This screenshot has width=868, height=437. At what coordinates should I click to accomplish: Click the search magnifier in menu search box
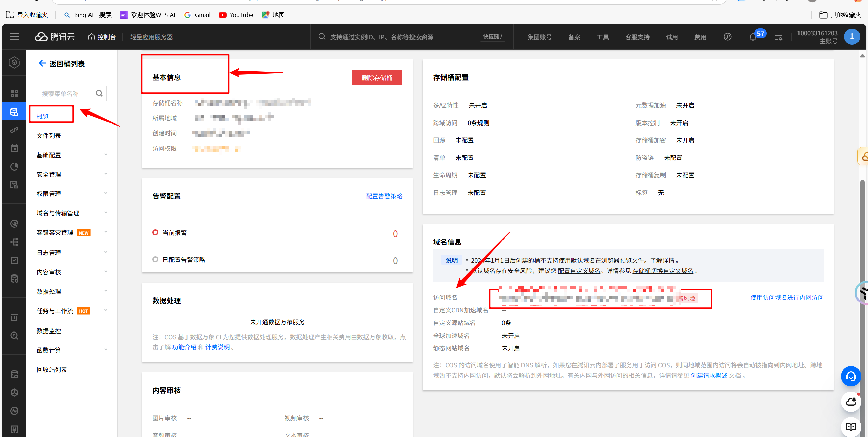pyautogui.click(x=99, y=93)
